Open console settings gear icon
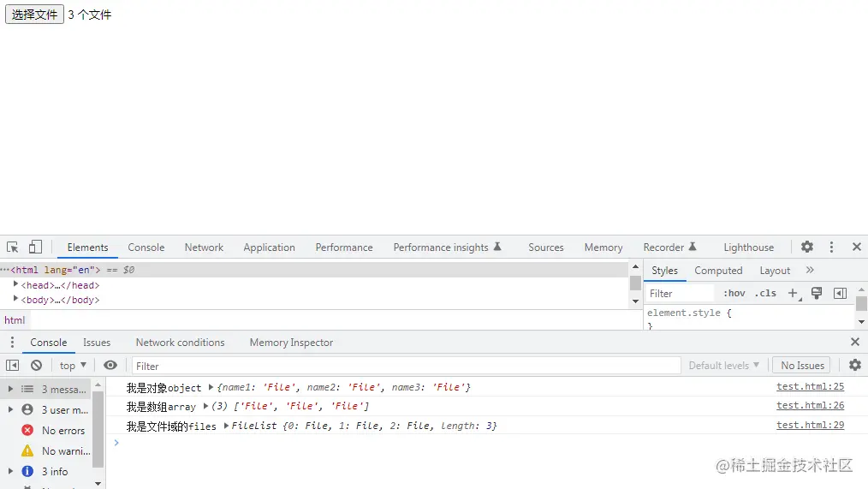 click(x=854, y=365)
